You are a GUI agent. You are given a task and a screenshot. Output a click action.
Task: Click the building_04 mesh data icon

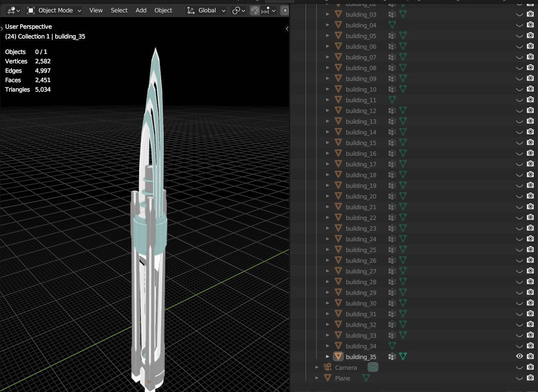(392, 25)
